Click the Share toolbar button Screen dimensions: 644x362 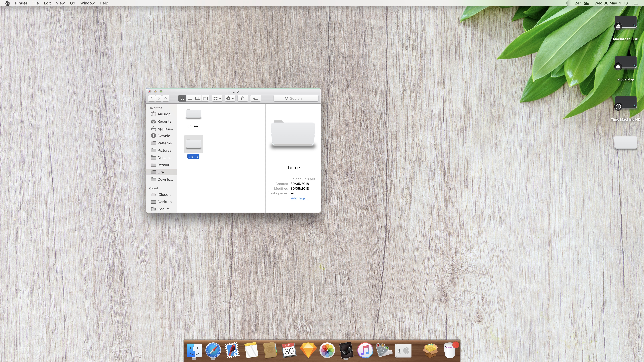243,98
